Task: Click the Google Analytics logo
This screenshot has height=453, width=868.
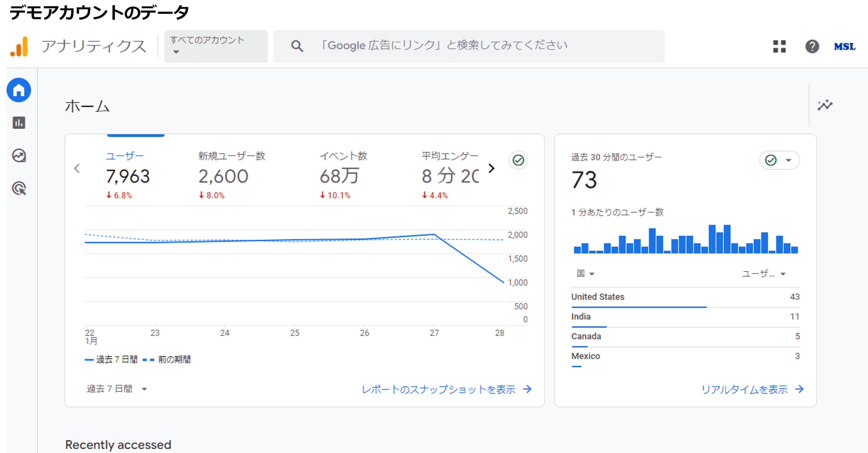Action: click(x=19, y=46)
